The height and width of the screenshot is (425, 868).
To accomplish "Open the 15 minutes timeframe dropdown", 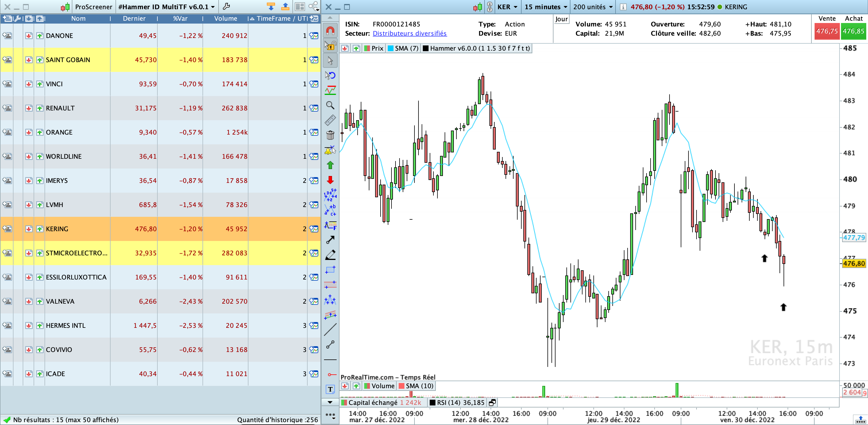I will tap(546, 7).
